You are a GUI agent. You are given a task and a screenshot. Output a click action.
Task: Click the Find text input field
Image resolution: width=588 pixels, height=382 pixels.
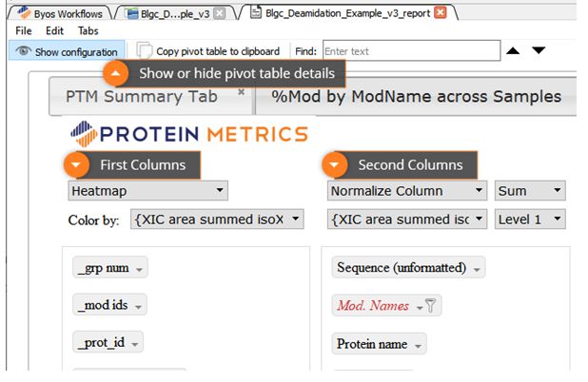coord(409,51)
